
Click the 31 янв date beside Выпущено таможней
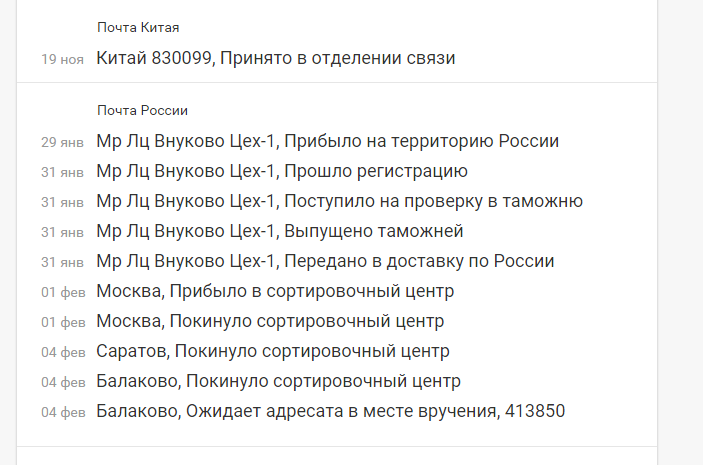coord(62,232)
